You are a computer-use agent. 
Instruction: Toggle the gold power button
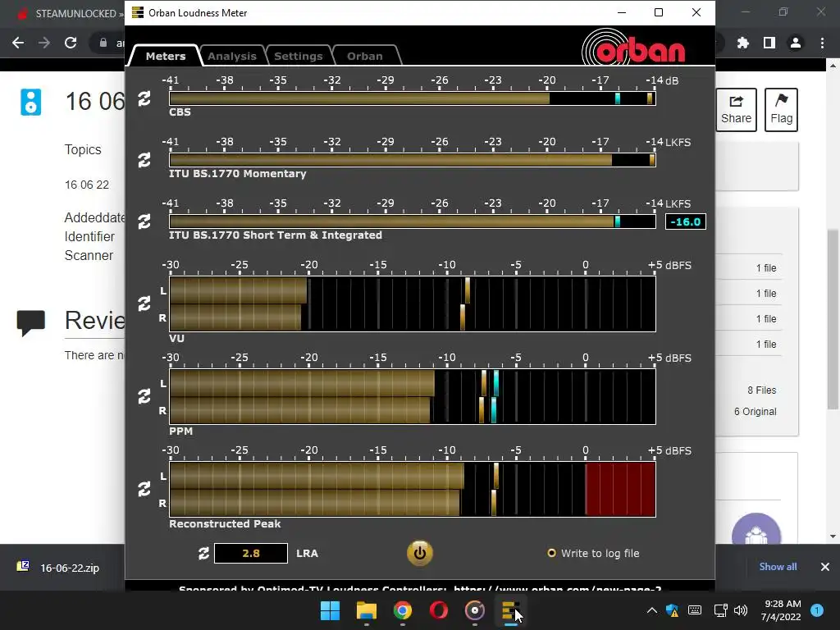pos(419,553)
